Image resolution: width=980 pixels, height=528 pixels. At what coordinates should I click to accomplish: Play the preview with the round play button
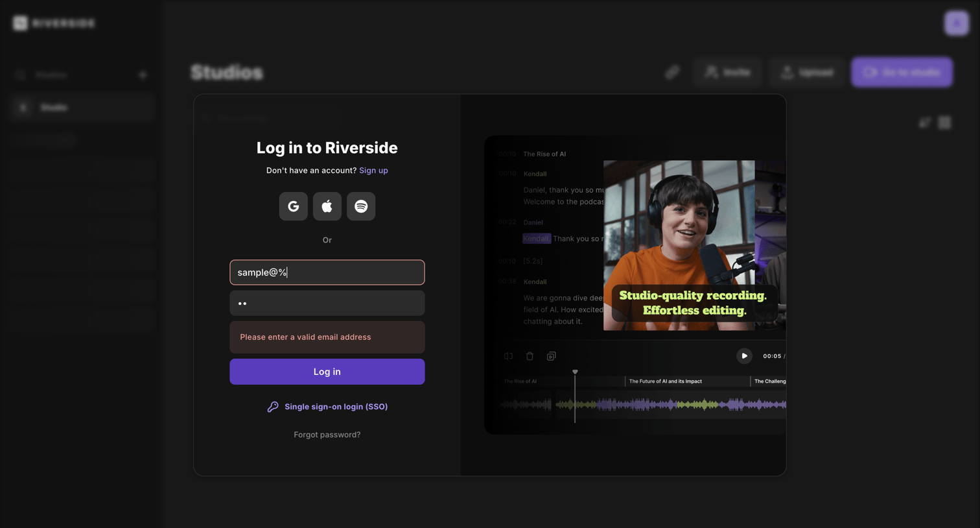point(744,356)
